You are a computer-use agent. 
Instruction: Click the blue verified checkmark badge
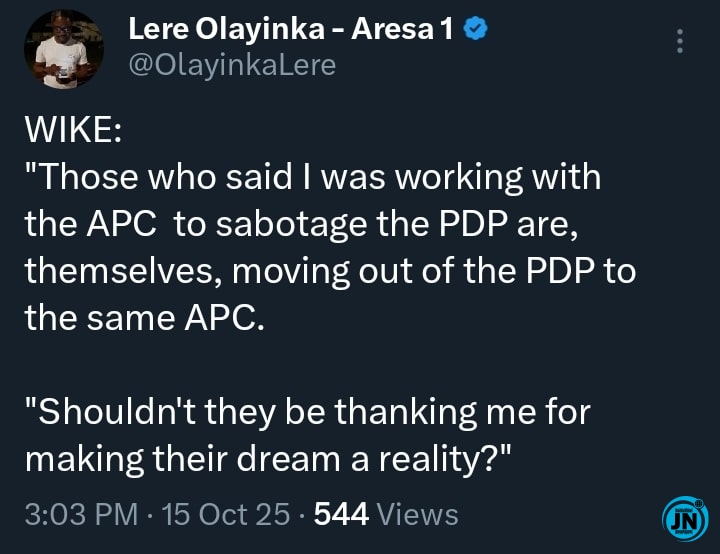point(477,30)
